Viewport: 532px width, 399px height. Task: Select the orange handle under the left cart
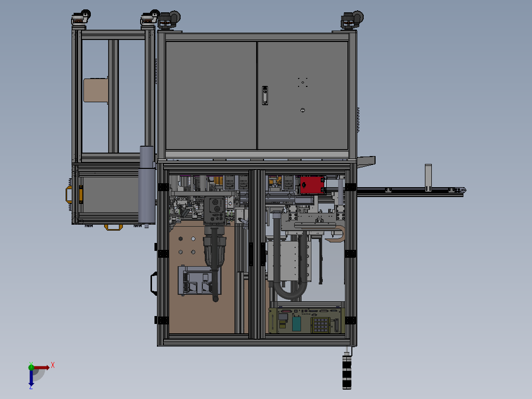[x=114, y=227]
